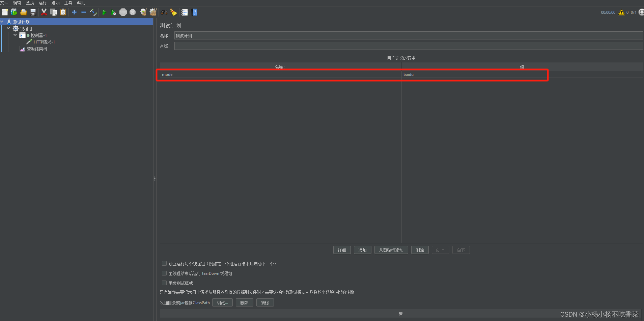
Task: Click the 值 column header
Action: pos(522,67)
